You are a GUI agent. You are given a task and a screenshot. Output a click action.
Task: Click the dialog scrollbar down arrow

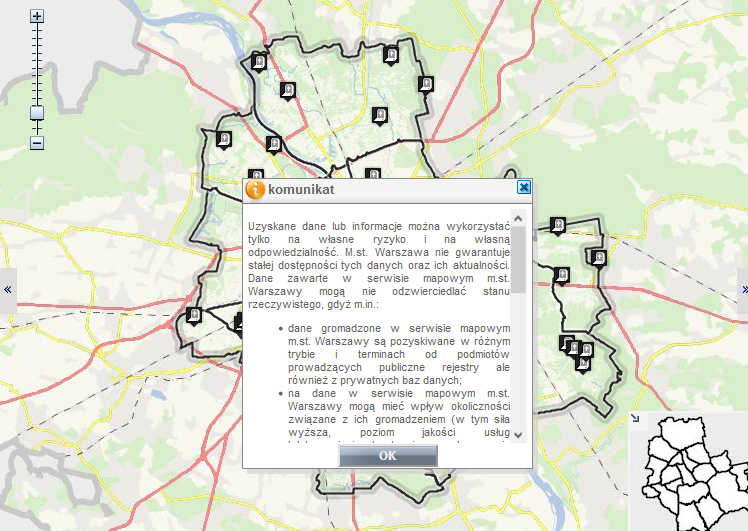[519, 435]
